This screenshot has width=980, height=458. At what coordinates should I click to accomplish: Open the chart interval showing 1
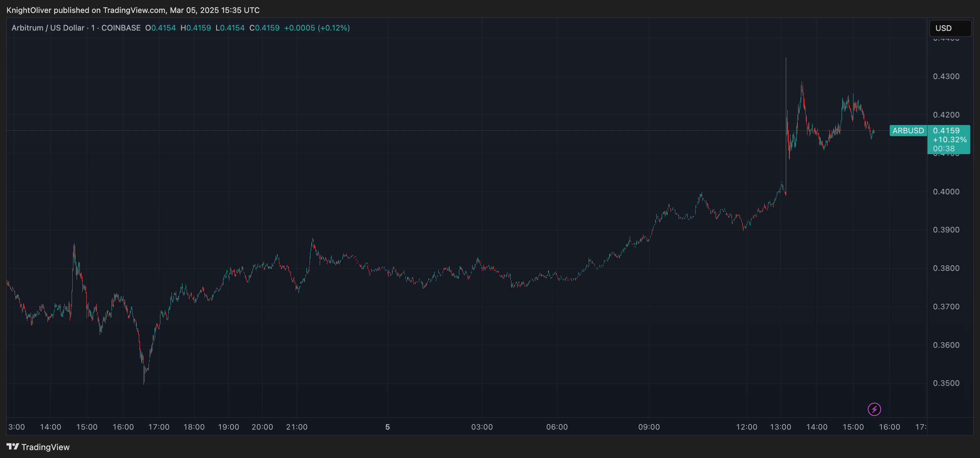pyautogui.click(x=94, y=27)
